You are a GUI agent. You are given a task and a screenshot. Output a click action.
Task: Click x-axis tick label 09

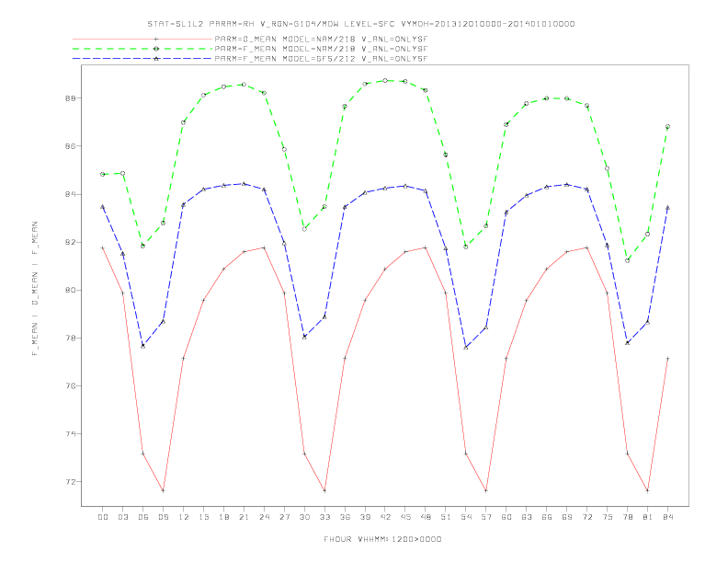(x=163, y=517)
